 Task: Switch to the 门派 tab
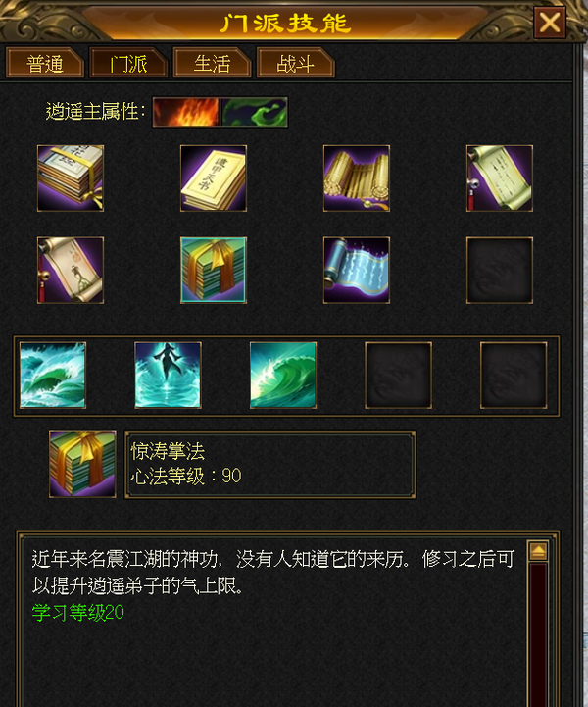click(128, 63)
